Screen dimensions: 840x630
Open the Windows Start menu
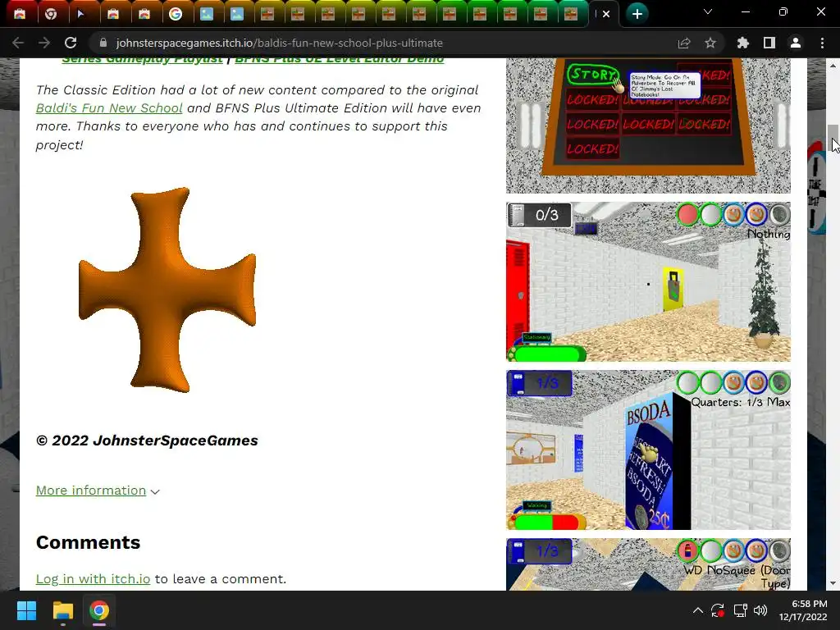26,610
